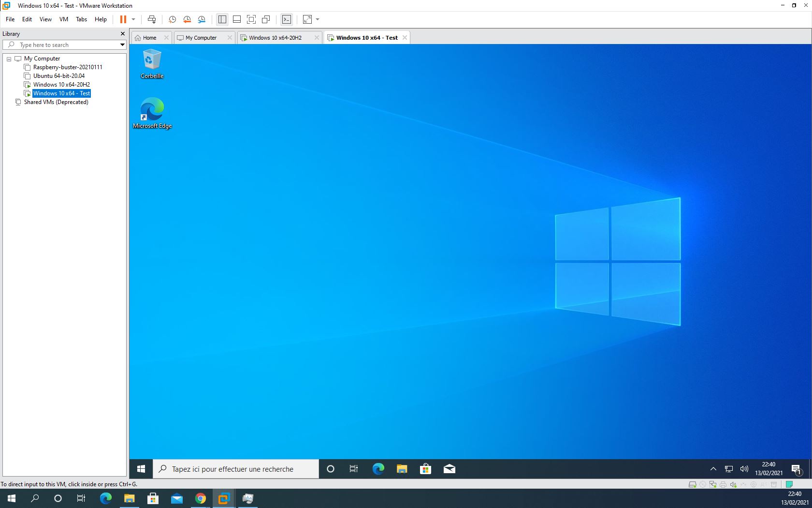The image size is (812, 508).
Task: Pause/suspend the virtual machine
Action: 123,19
